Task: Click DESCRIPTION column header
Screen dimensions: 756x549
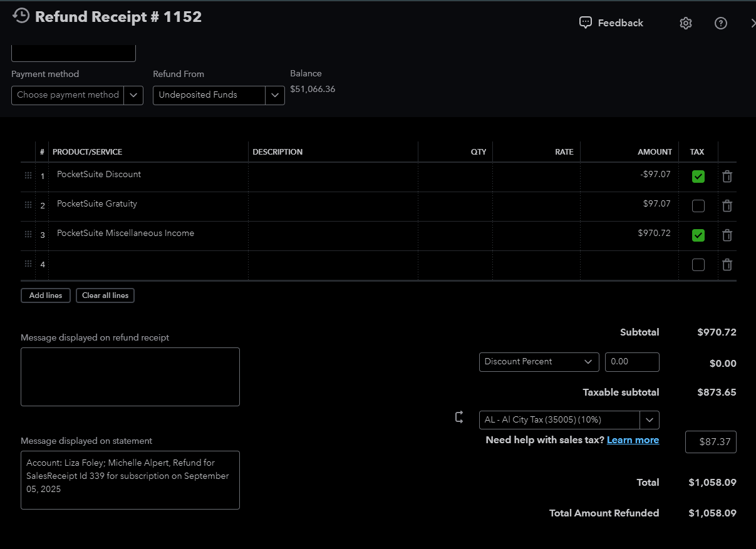Action: 277,152
